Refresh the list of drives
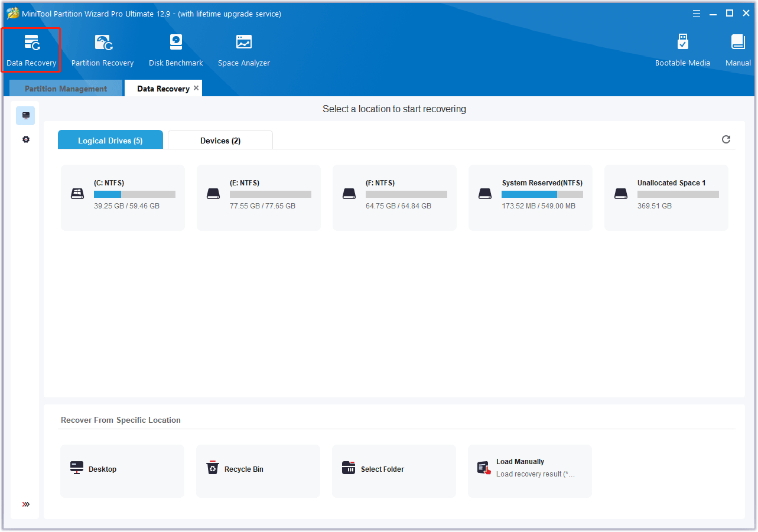The height and width of the screenshot is (532, 758). pos(726,139)
